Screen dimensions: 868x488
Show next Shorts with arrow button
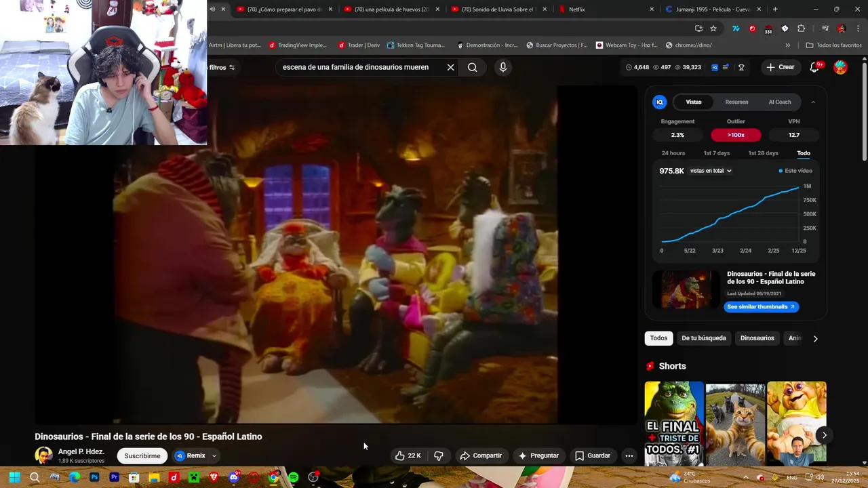click(x=824, y=435)
